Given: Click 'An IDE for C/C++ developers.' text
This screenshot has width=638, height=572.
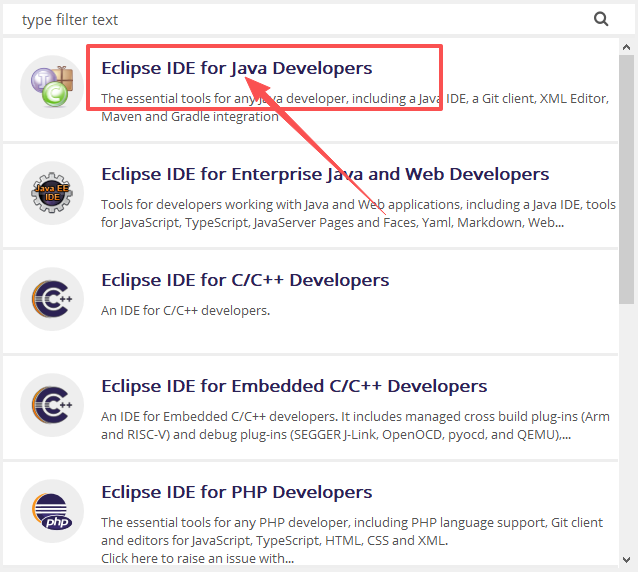Looking at the screenshot, I should pos(186,310).
